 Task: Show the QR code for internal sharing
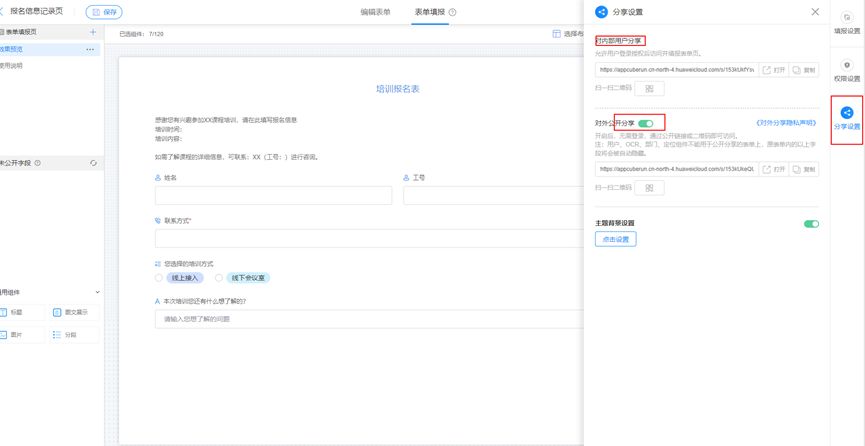pyautogui.click(x=649, y=88)
